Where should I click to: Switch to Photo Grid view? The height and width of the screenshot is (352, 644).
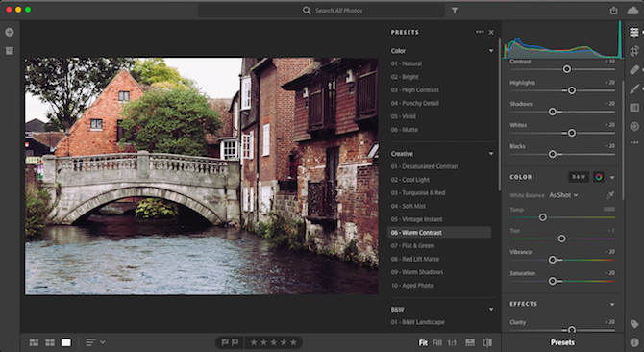[34, 342]
